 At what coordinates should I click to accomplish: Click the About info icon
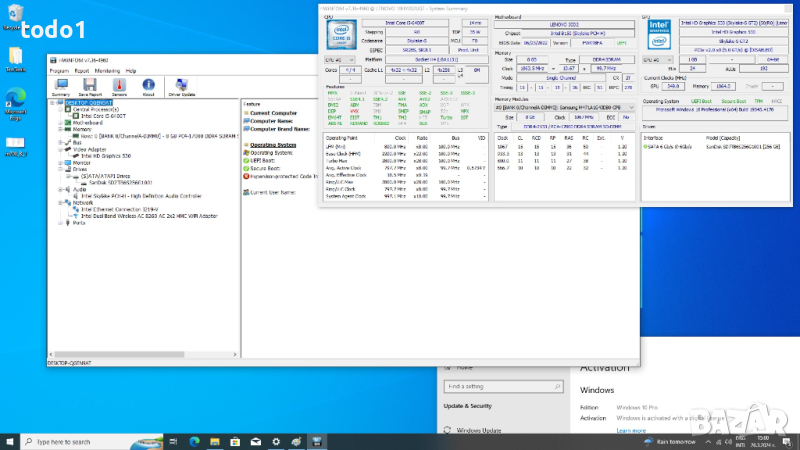[x=148, y=86]
